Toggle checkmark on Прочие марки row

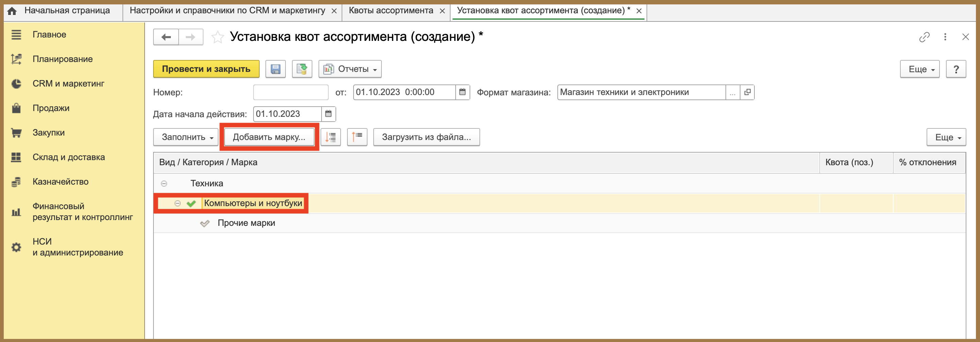click(205, 223)
